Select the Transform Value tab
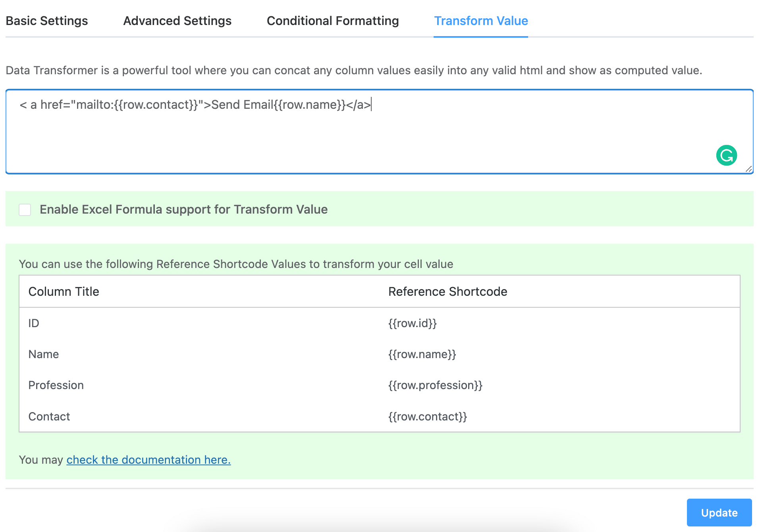The image size is (760, 532). (481, 21)
